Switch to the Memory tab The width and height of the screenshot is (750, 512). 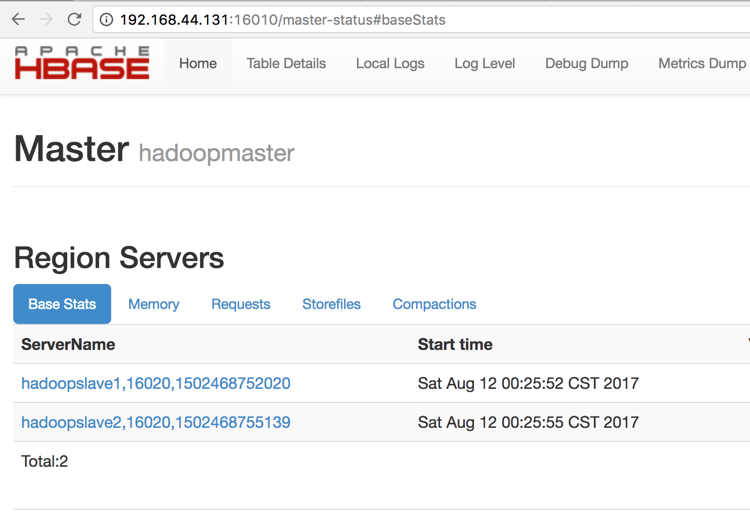(153, 304)
